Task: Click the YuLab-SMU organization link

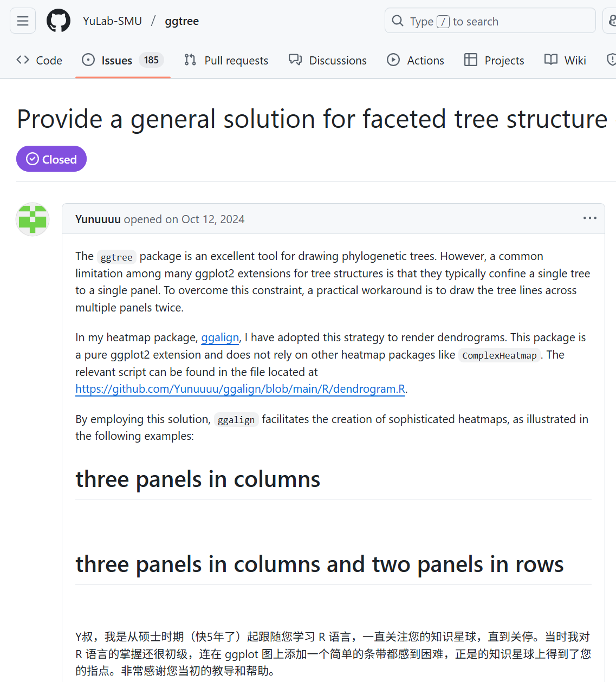Action: click(112, 21)
